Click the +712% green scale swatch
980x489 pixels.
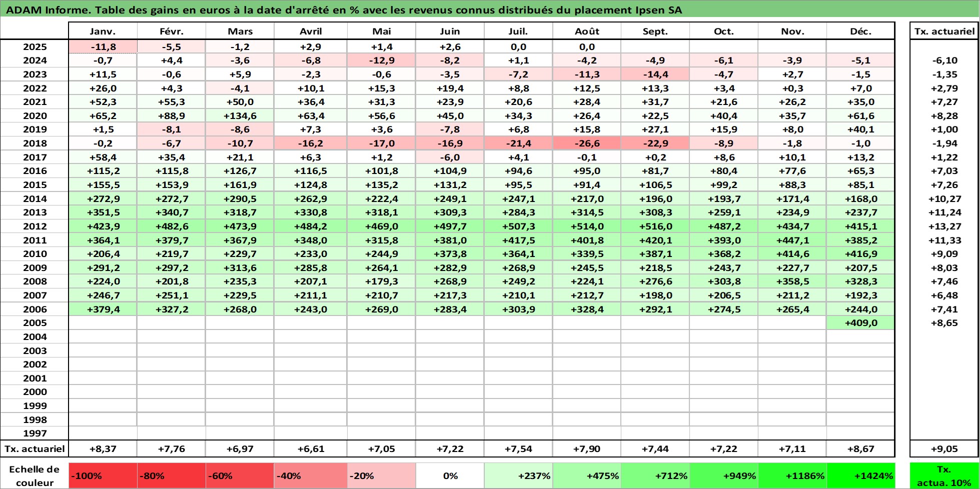tap(655, 475)
